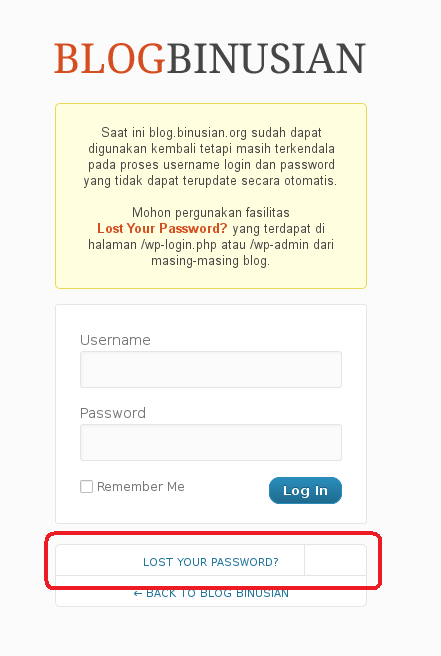Click the left arrow before Back to Blog
This screenshot has height=656, width=441.
coord(138,593)
